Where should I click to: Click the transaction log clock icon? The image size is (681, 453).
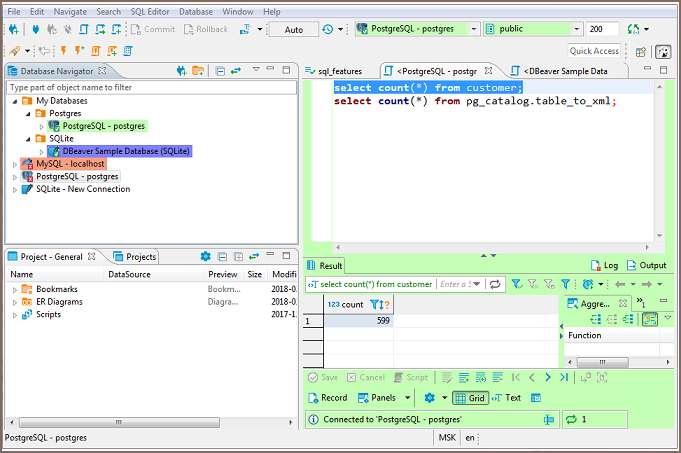328,29
